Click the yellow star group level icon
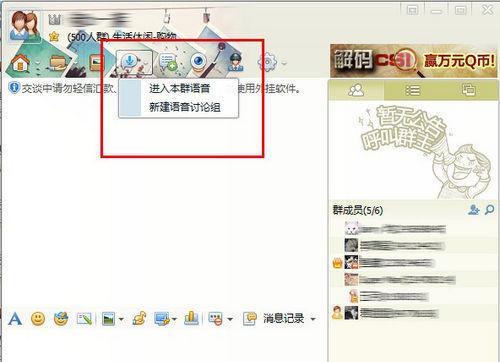The width and height of the screenshot is (500, 362). 54,36
